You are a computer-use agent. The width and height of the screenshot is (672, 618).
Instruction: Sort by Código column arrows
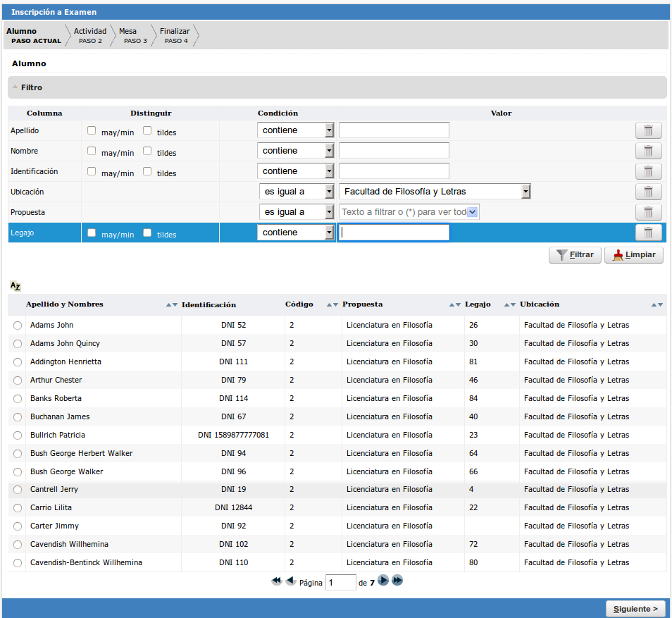(x=332, y=304)
